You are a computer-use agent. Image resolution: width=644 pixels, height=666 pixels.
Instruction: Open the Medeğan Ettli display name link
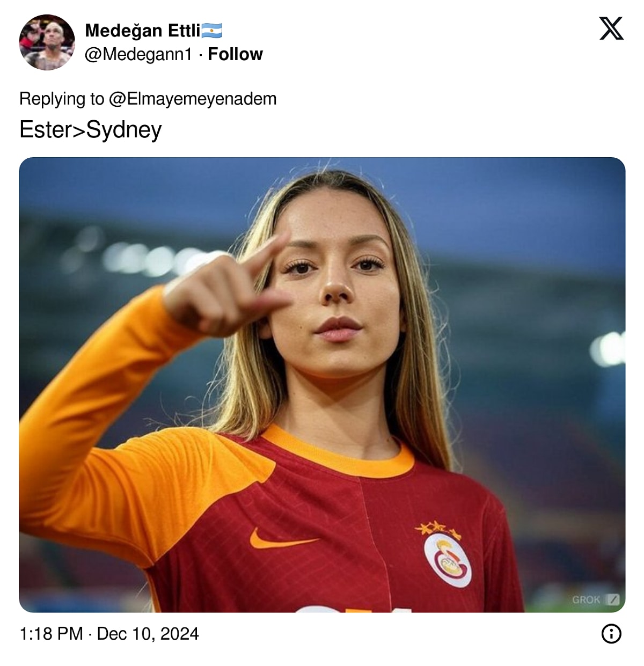pos(143,31)
